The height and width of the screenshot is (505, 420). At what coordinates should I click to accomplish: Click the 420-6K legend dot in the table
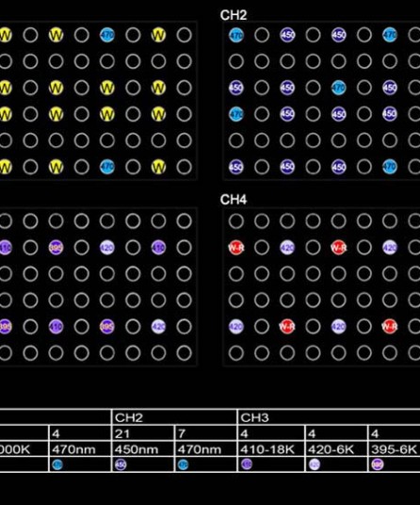[315, 464]
